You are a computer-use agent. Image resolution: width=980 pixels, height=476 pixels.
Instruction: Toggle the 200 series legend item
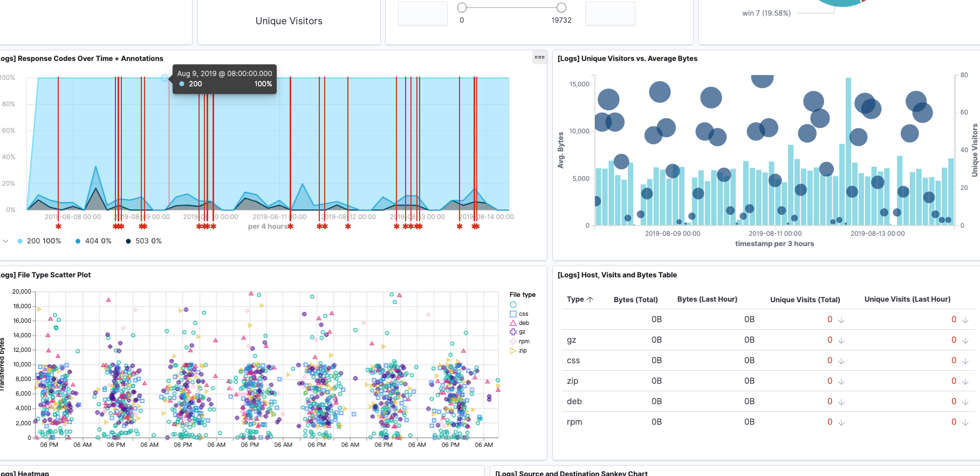click(x=39, y=241)
